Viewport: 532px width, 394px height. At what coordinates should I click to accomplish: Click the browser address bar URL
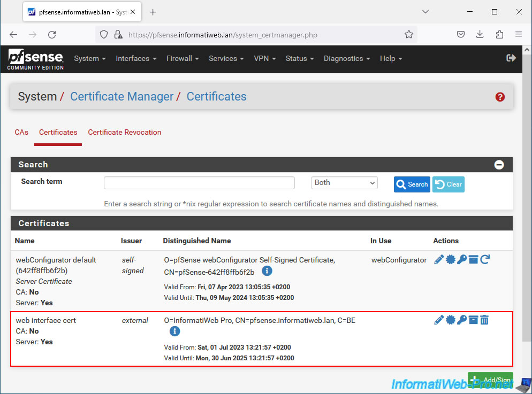point(223,35)
